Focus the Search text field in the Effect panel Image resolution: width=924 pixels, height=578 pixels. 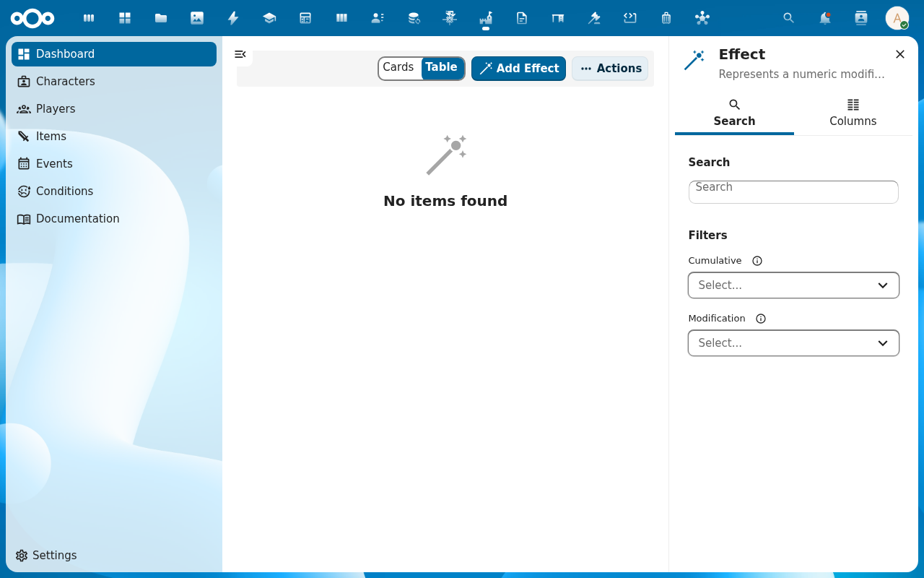click(x=793, y=192)
